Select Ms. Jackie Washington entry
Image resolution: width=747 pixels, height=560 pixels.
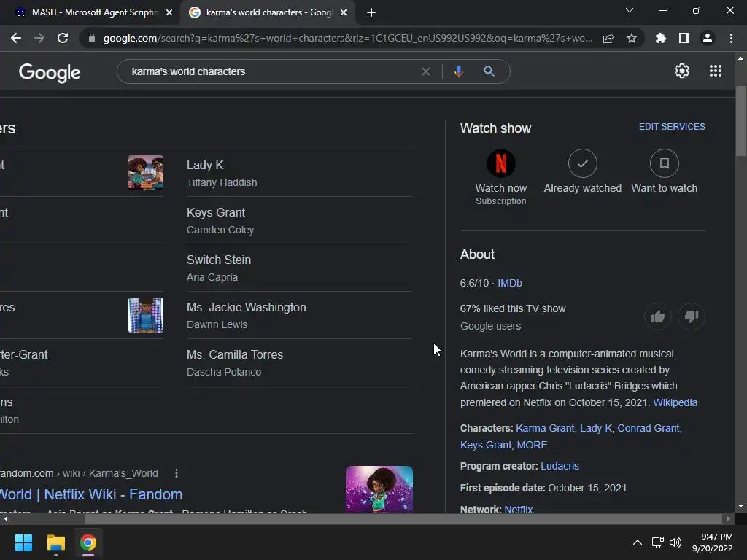click(300, 315)
